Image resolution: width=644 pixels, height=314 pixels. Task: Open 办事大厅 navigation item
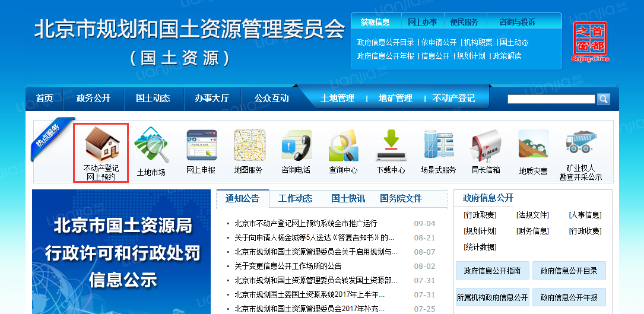[x=212, y=98]
